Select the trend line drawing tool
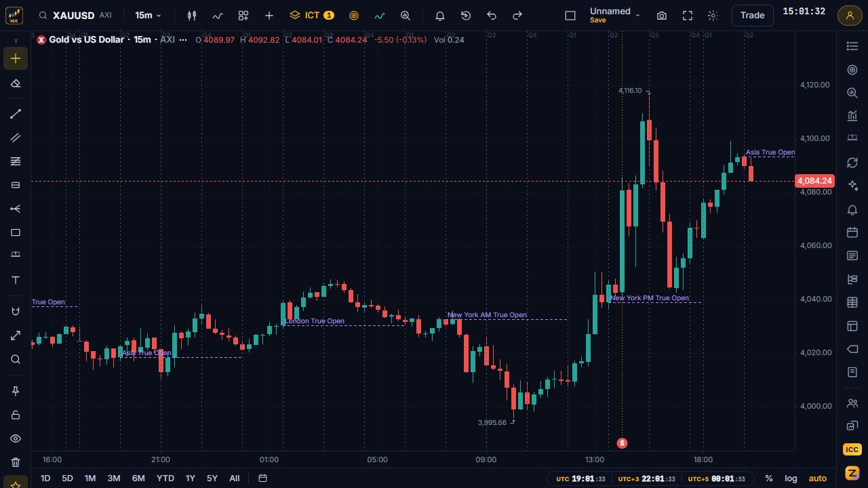This screenshot has width=868, height=488. point(16,114)
